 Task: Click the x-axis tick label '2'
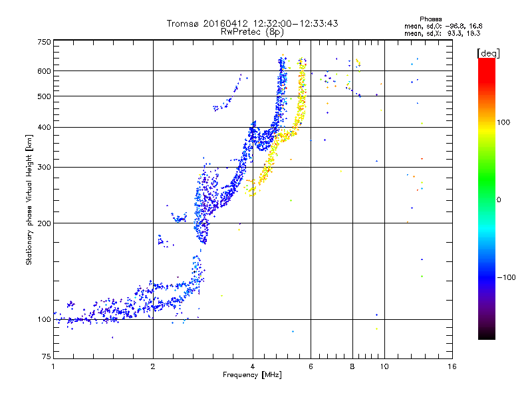[153, 366]
